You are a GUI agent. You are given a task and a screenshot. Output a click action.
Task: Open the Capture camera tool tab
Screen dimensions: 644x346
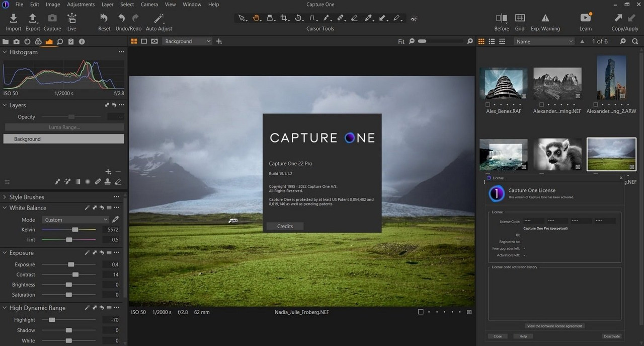click(x=17, y=42)
